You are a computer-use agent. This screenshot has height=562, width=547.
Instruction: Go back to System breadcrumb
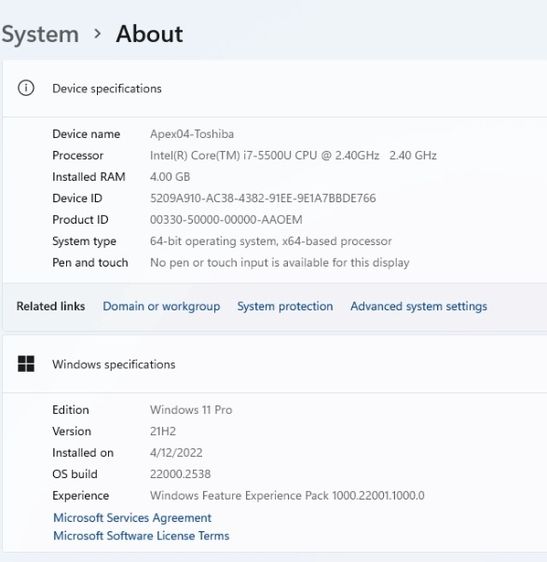tap(40, 35)
